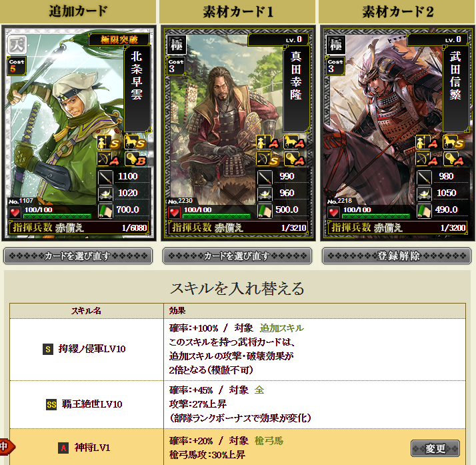Open the 追加スキル target link

pos(281,328)
